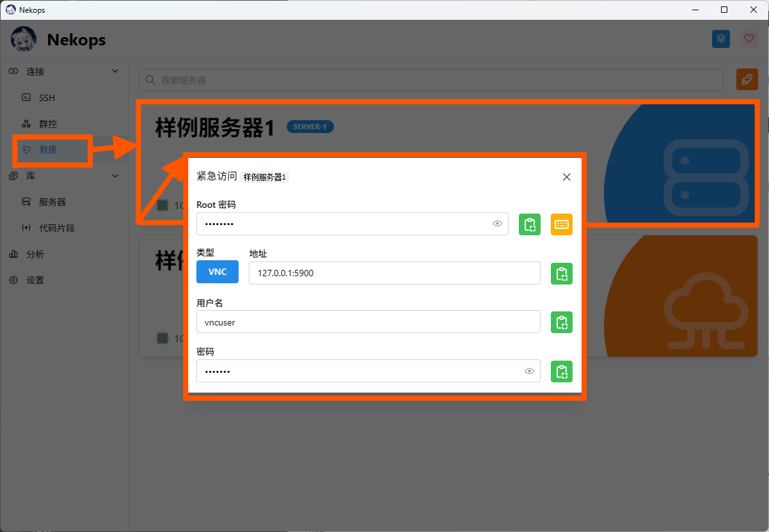The image size is (769, 532).
Task: Show the VNC password using eye icon
Action: click(529, 372)
